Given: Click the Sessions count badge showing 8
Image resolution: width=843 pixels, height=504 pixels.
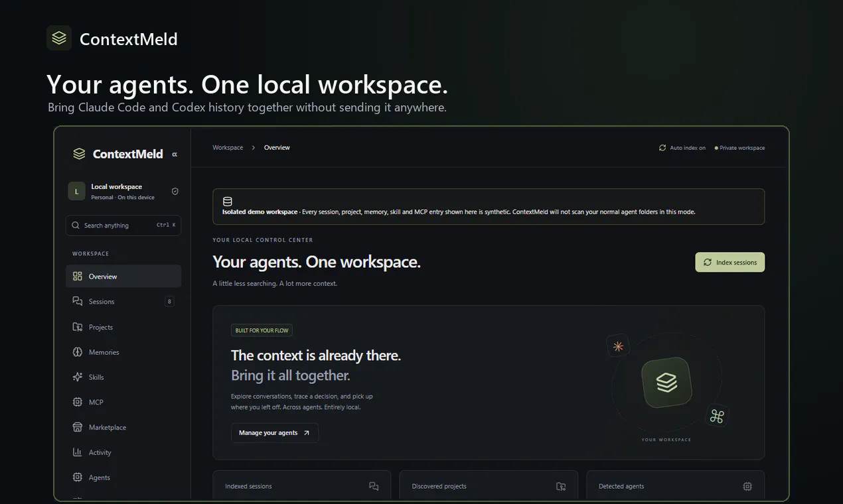Looking at the screenshot, I should coord(169,302).
